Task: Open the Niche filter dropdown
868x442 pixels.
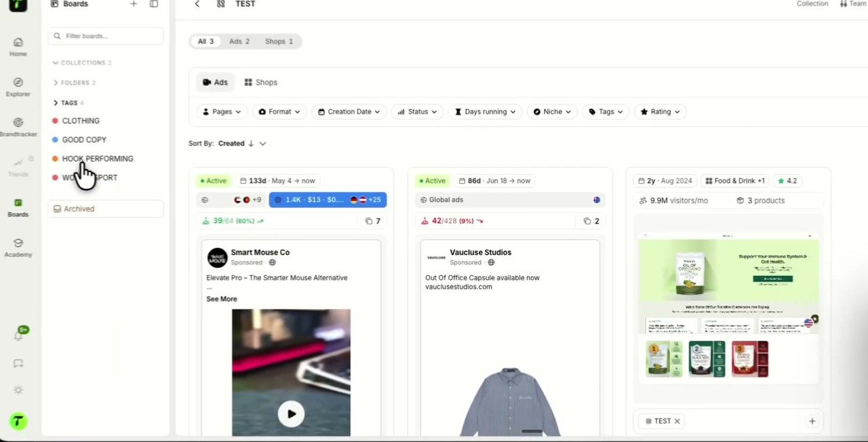Action: [552, 112]
